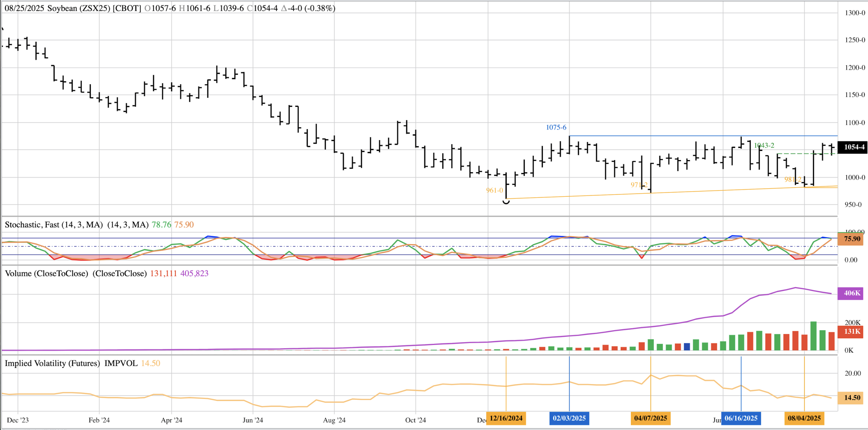
Task: Click the 08/04/2025 orange date flag
Action: coord(804,418)
